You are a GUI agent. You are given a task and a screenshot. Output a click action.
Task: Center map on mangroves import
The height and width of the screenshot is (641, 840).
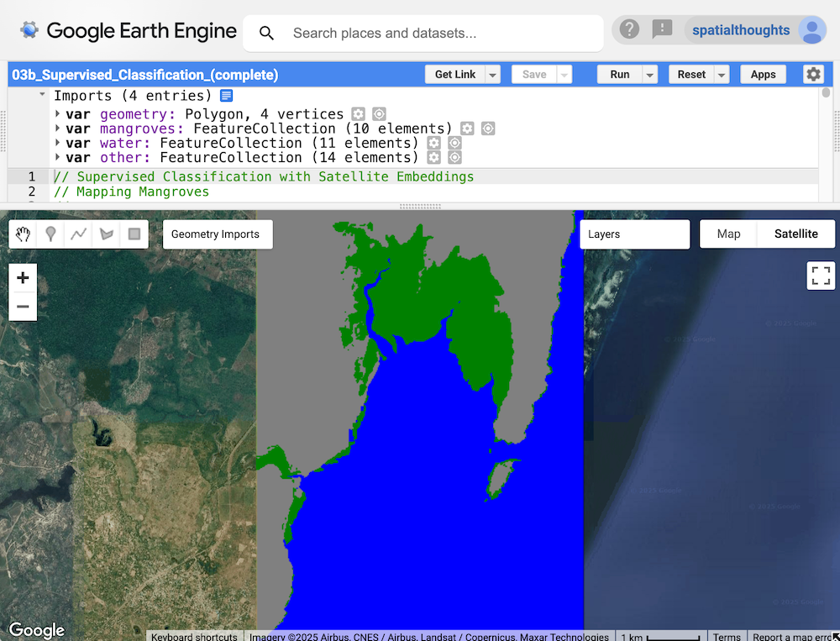click(488, 129)
